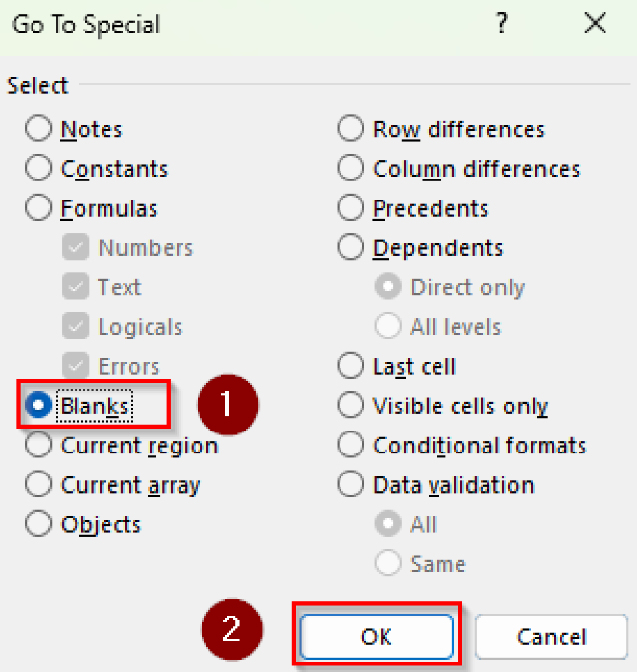Choose the Precedents option
The image size is (637, 672).
351,207
